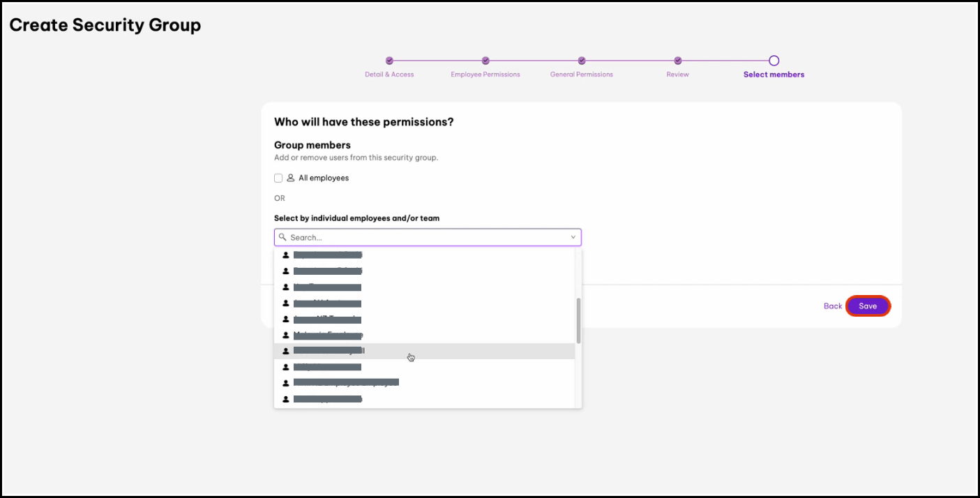Viewport: 980px width, 498px height.
Task: Select the second employee in the dropdown list
Action: (328, 271)
